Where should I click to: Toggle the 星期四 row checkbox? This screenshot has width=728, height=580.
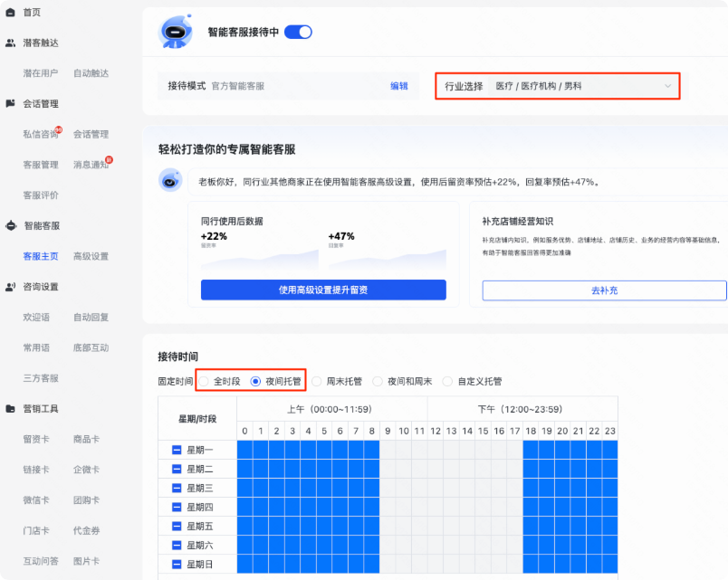click(x=177, y=507)
